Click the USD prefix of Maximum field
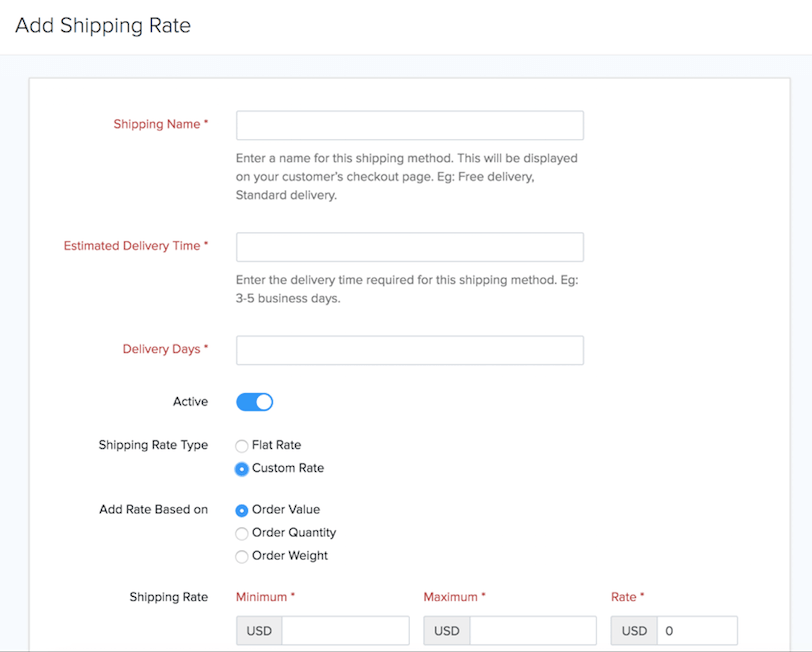Screen dimensions: 812x652 [x=446, y=631]
